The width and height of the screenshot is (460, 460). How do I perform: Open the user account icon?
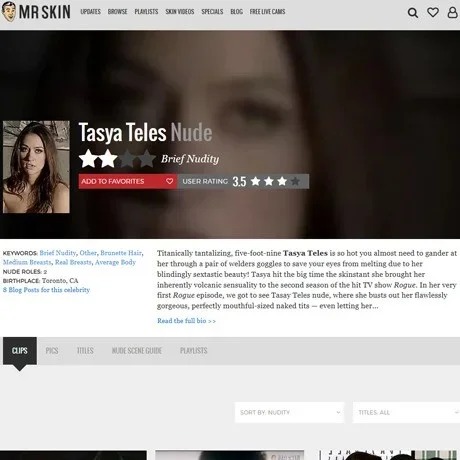point(452,12)
